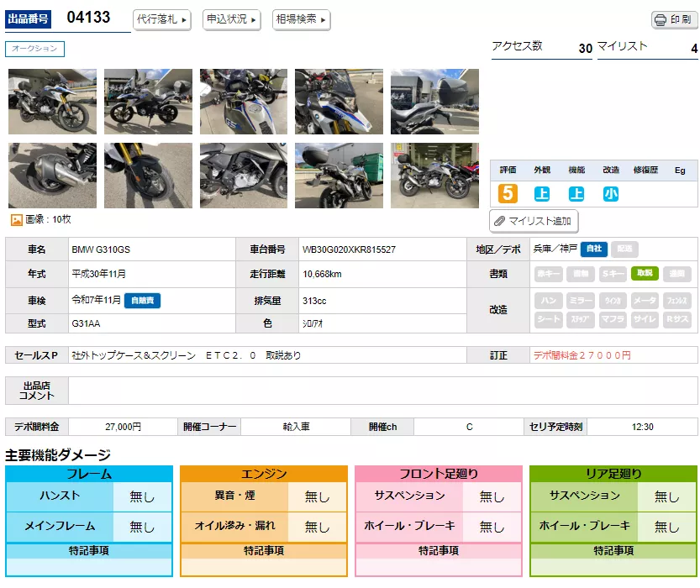Screen dimensions: 700x588
Task: Open the 代行落札 proxy bid dropdown
Action: click(162, 19)
